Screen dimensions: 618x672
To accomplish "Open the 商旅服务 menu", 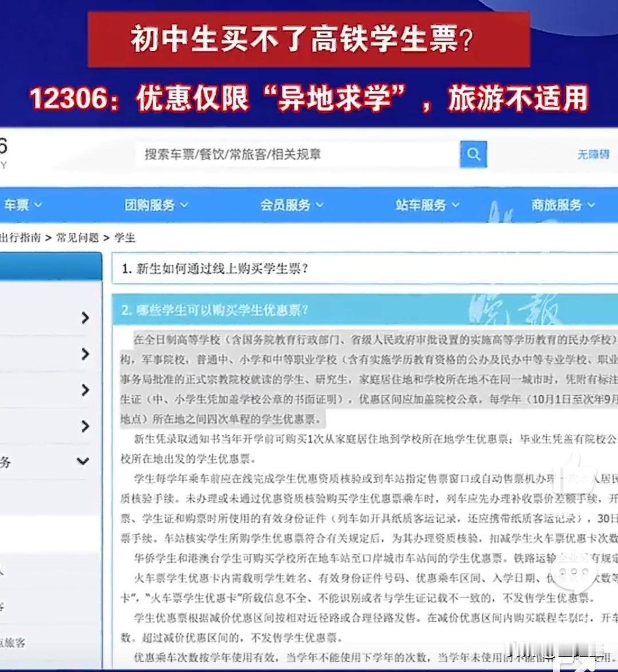I will pyautogui.click(x=563, y=205).
